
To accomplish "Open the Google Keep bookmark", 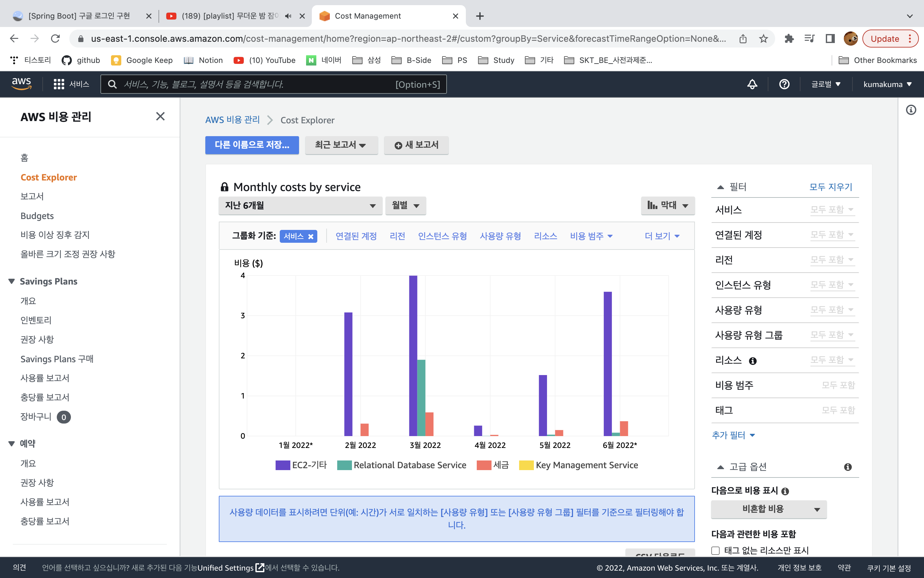I will pyautogui.click(x=142, y=60).
